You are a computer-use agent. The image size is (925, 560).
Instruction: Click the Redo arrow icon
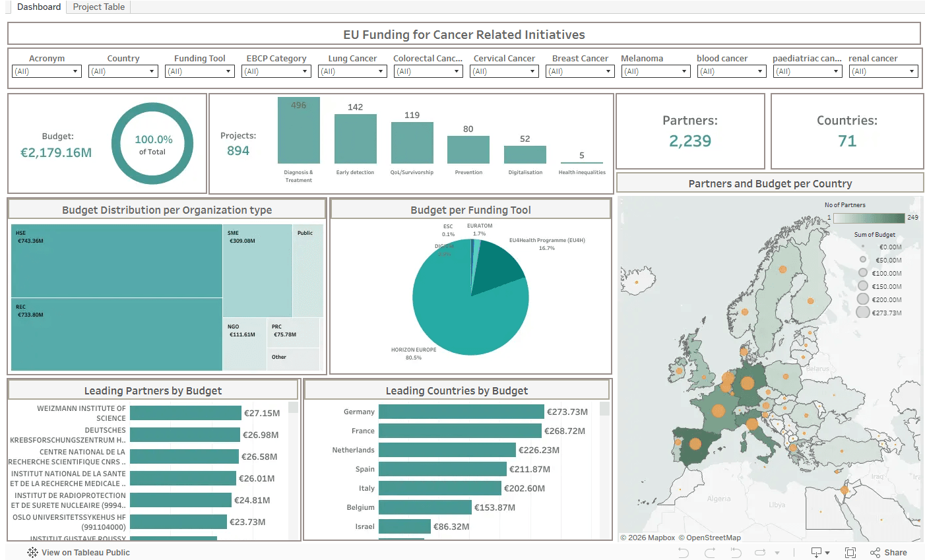click(710, 553)
